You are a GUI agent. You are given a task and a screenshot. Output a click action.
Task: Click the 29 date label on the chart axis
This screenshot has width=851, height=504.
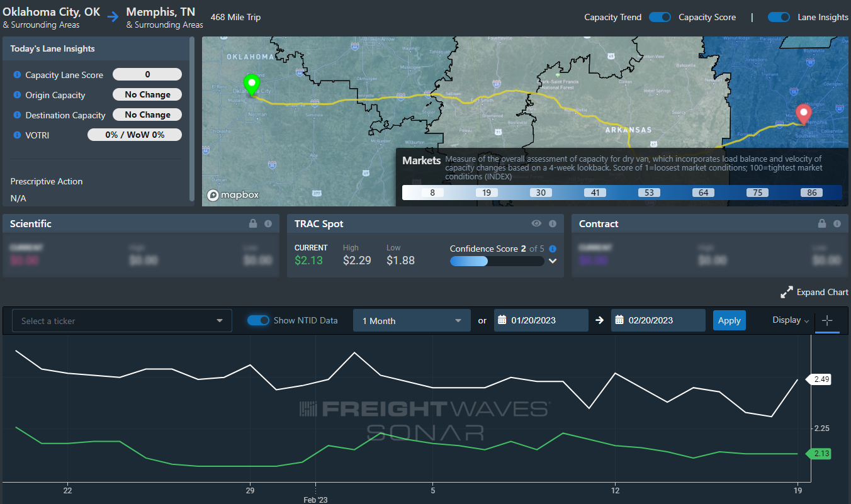click(x=250, y=490)
